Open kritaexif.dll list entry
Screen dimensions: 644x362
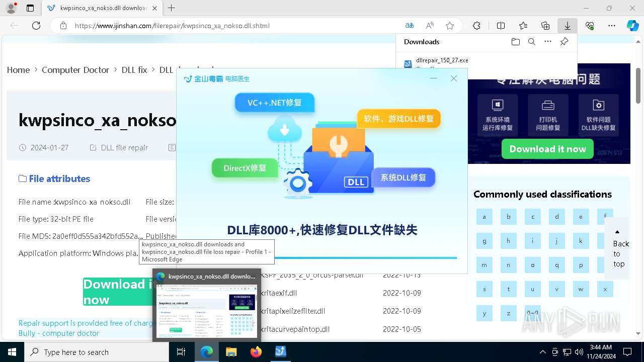click(x=280, y=293)
